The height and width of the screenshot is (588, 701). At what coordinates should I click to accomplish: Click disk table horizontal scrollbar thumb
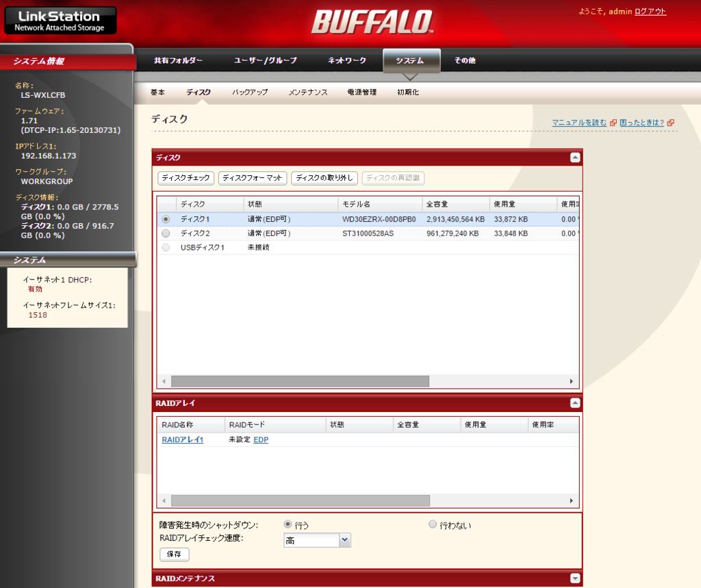pos(300,381)
